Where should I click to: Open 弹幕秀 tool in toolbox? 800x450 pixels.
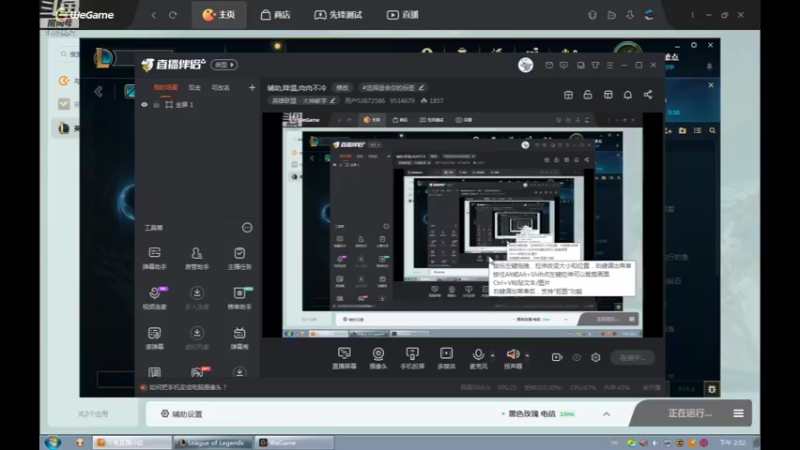pos(239,338)
